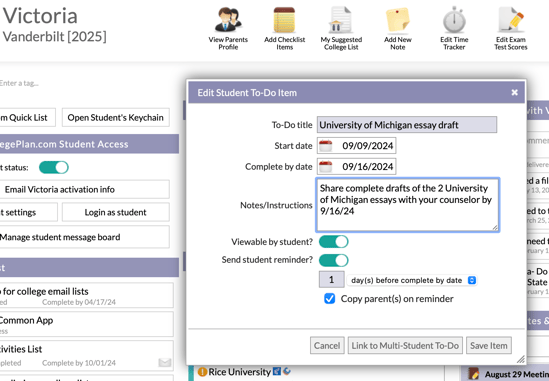
Task: Click Login as student button
Action: pyautogui.click(x=116, y=212)
